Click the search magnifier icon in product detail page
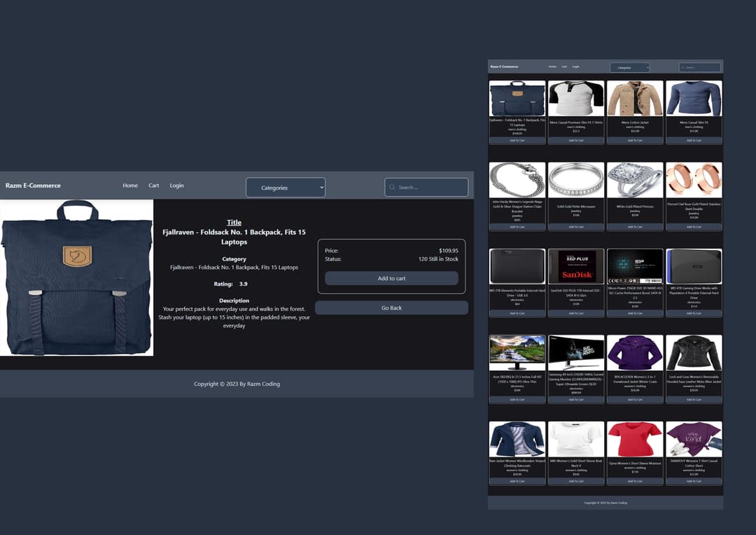The image size is (756, 535). tap(392, 187)
